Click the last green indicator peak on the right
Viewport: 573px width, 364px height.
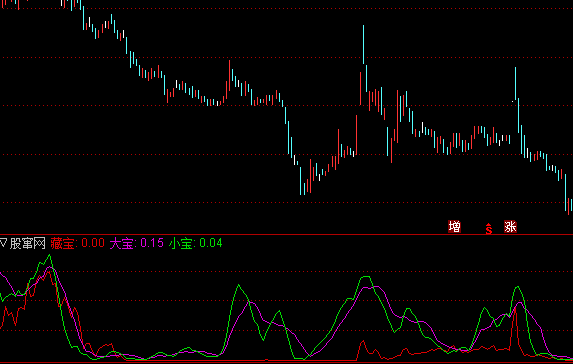518,287
